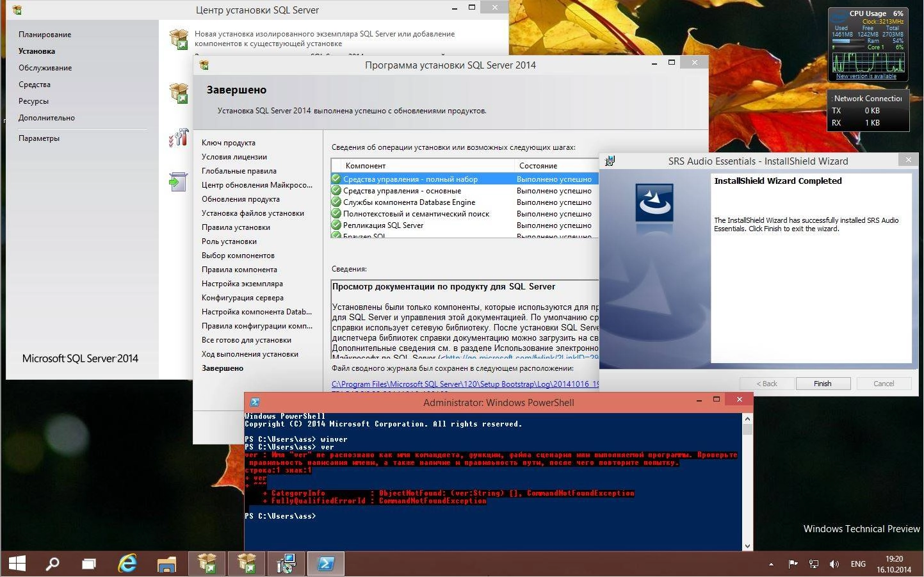This screenshot has height=577, width=924.
Task: Click New SQL Server installation icon in Installation Center
Action: point(179,38)
